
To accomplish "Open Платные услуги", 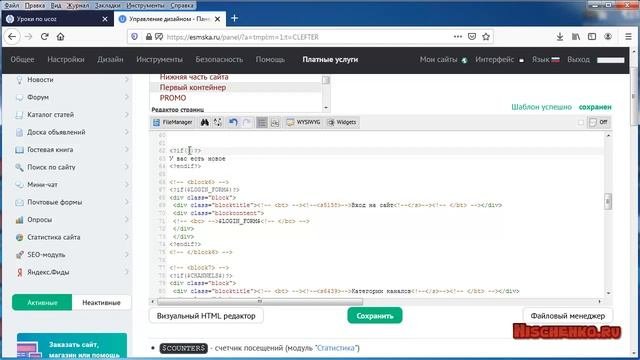I will pos(330,60).
